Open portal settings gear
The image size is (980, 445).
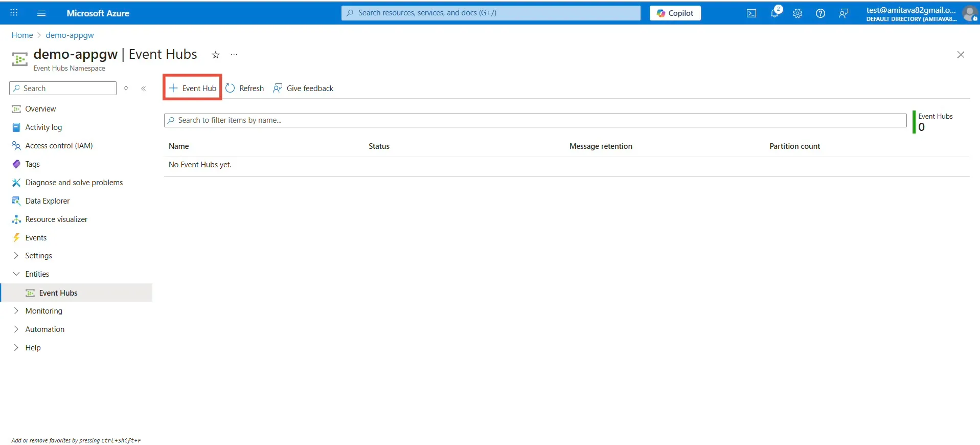pyautogui.click(x=797, y=13)
